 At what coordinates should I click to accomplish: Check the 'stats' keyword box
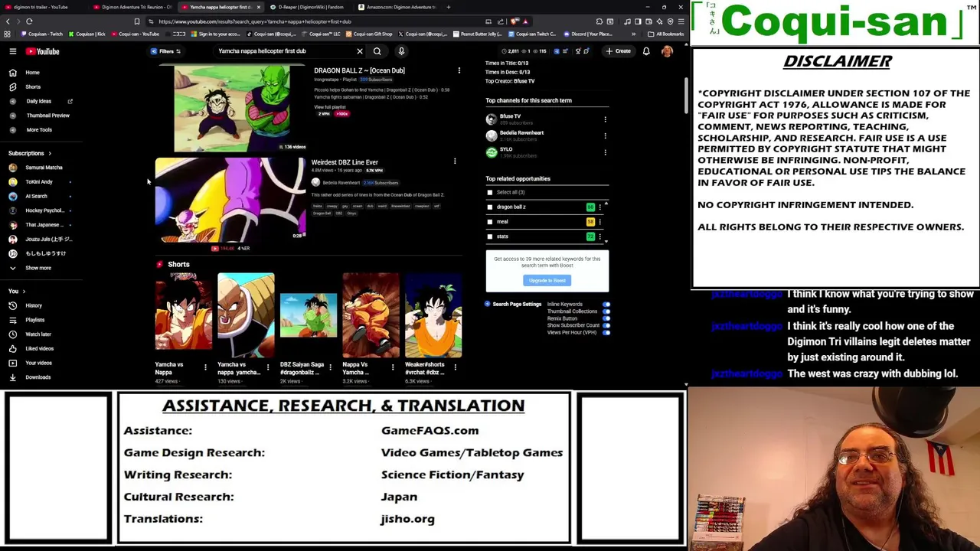pyautogui.click(x=490, y=236)
